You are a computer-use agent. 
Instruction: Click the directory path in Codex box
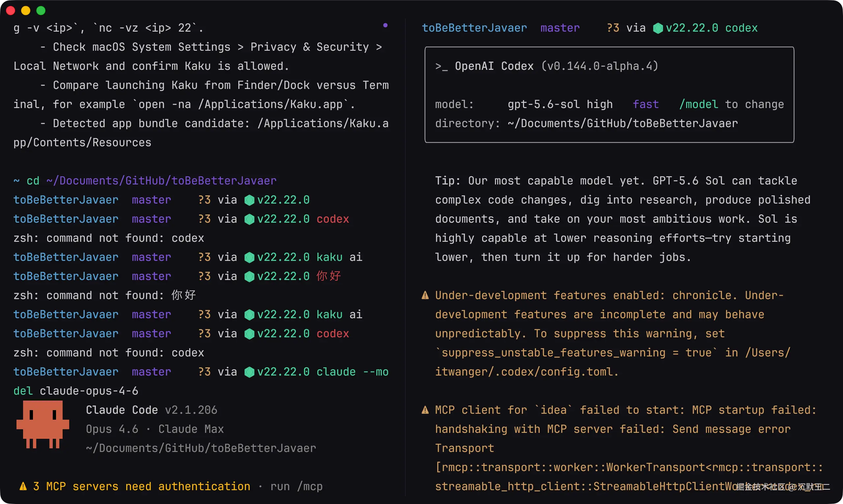(x=623, y=123)
